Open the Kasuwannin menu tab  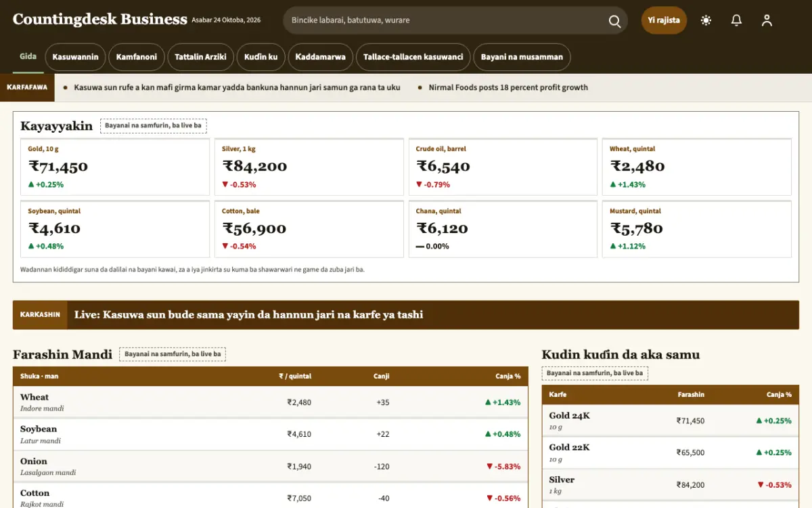[76, 57]
